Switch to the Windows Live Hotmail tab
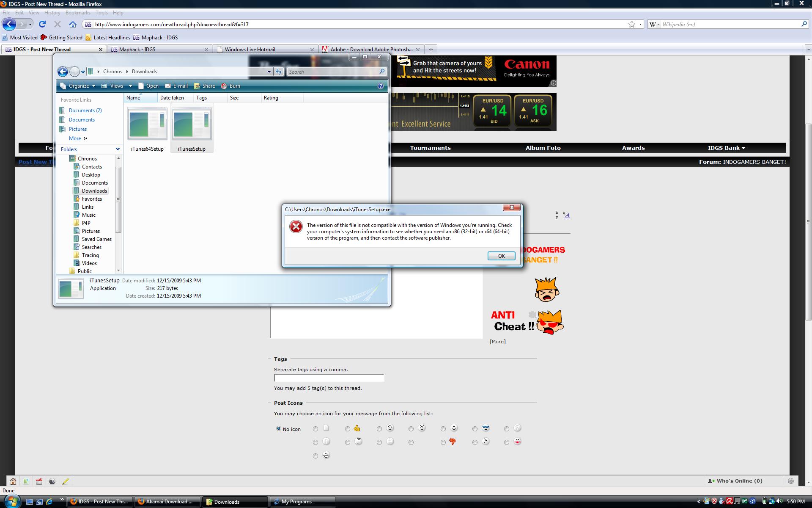The image size is (812, 508). tap(250, 49)
